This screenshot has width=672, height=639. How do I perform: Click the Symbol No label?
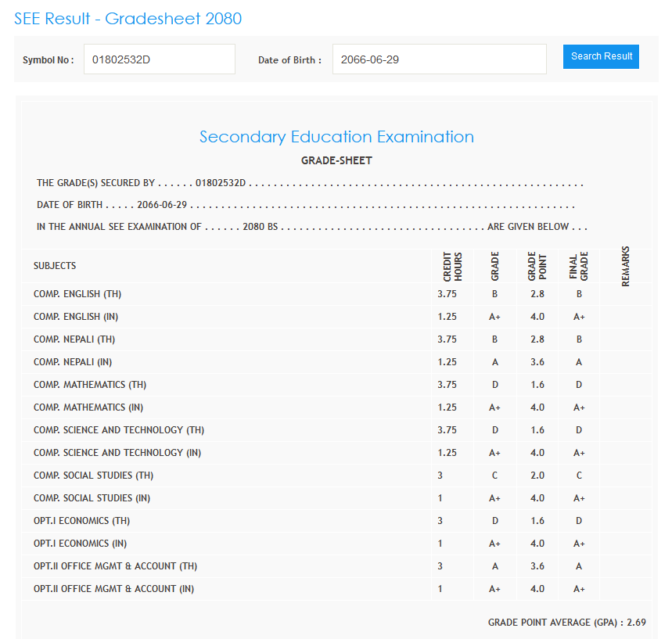pos(48,60)
